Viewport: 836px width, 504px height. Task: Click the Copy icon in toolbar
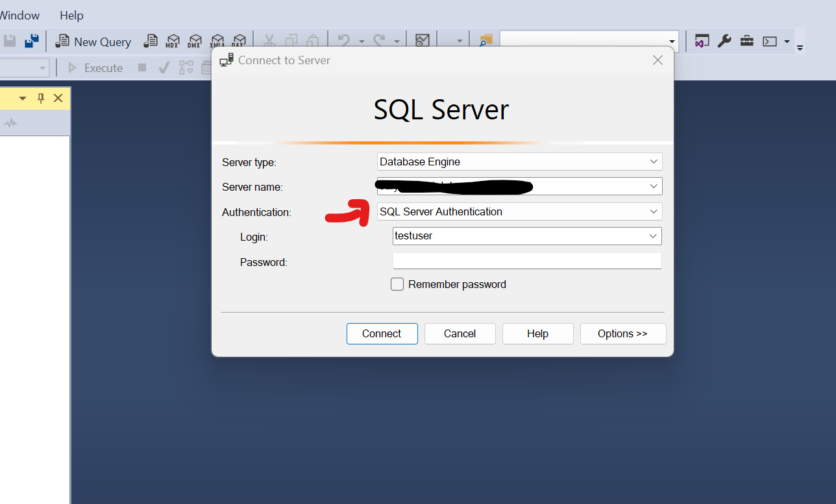pos(291,42)
